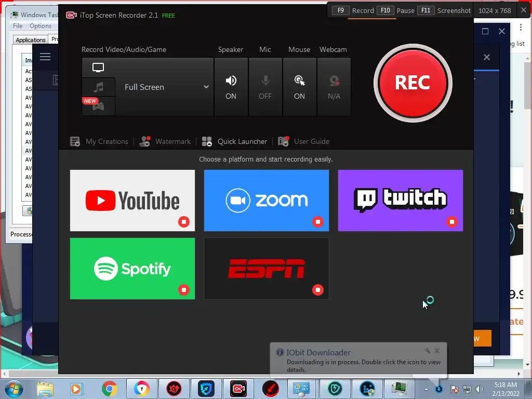532x399 pixels.
Task: Open Windows Explorer from the taskbar
Action: coord(45,389)
